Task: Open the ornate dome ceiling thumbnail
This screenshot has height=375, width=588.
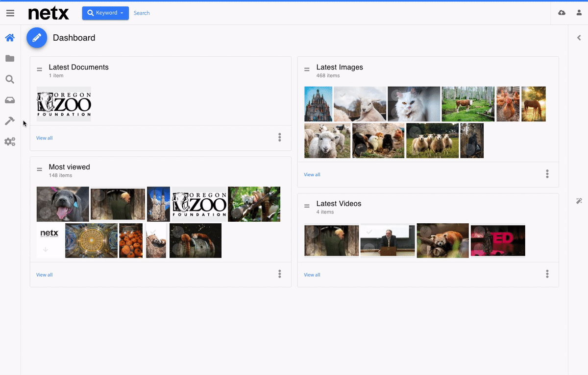Action: (91, 240)
